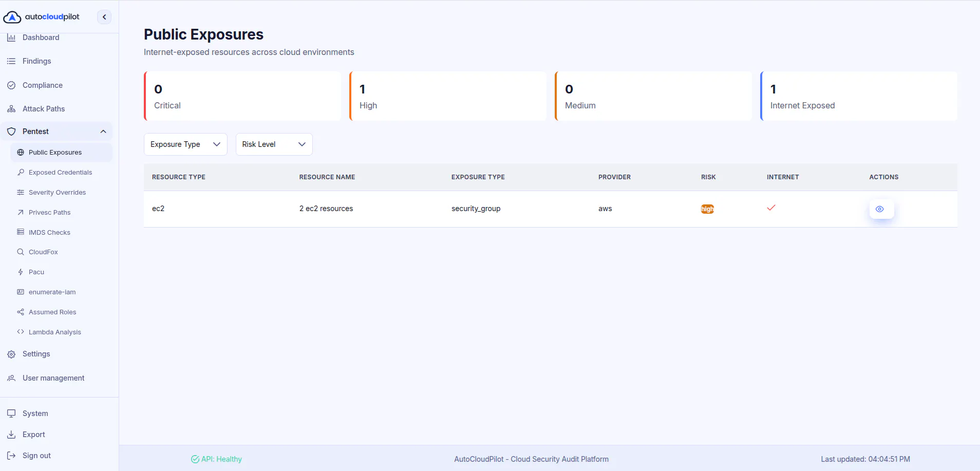Open enumerate-iam icon
This screenshot has height=471, width=980.
coord(21,292)
